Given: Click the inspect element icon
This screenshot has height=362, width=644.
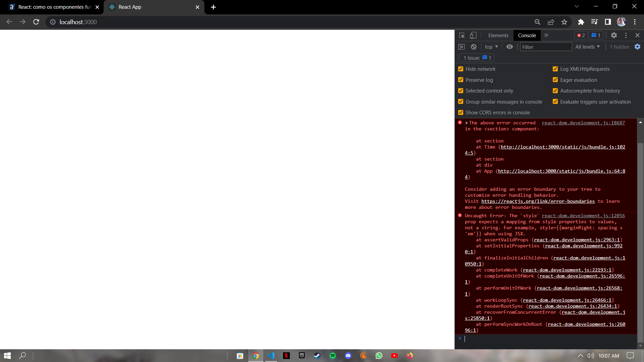Looking at the screenshot, I should (x=462, y=35).
